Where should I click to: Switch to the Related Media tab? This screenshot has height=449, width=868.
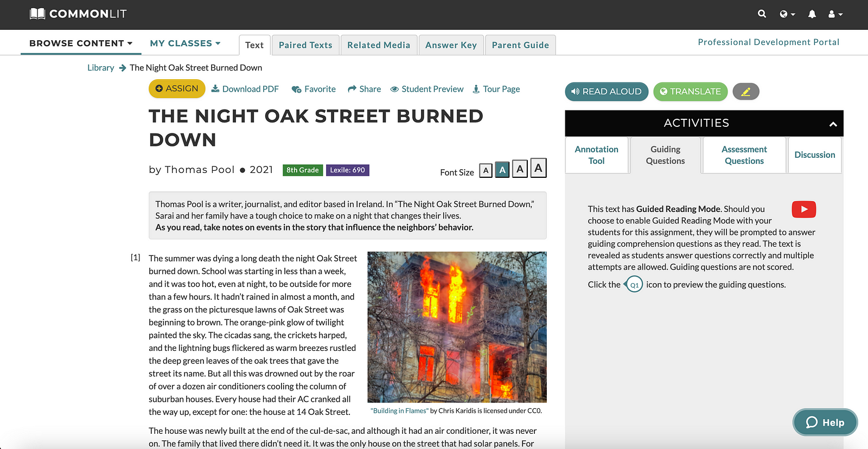point(379,45)
